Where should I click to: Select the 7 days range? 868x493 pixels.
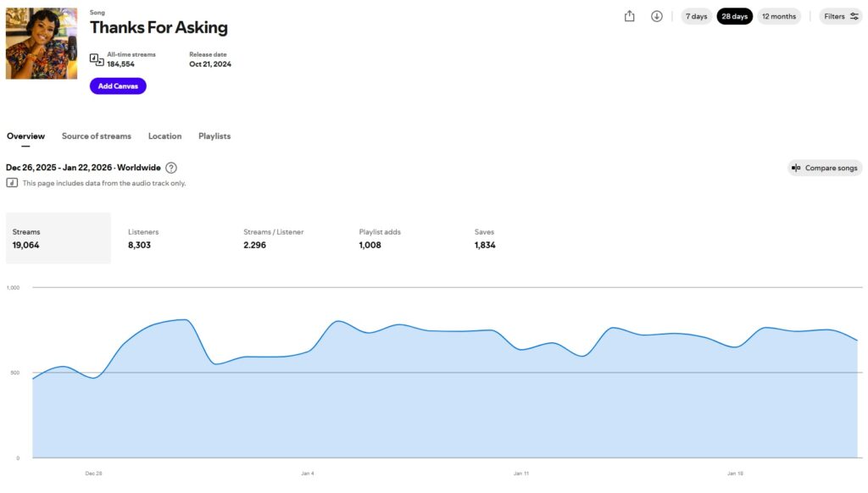tap(696, 16)
